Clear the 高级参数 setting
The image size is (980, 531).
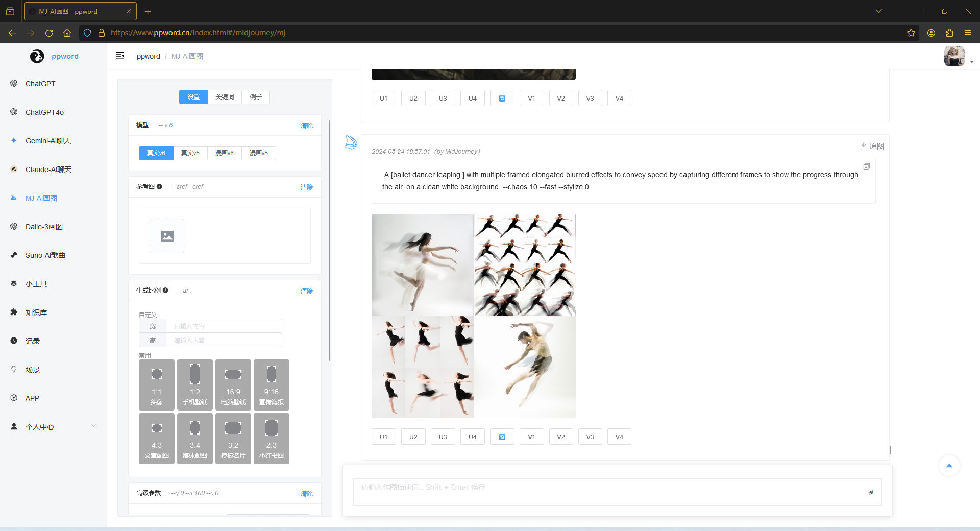307,494
